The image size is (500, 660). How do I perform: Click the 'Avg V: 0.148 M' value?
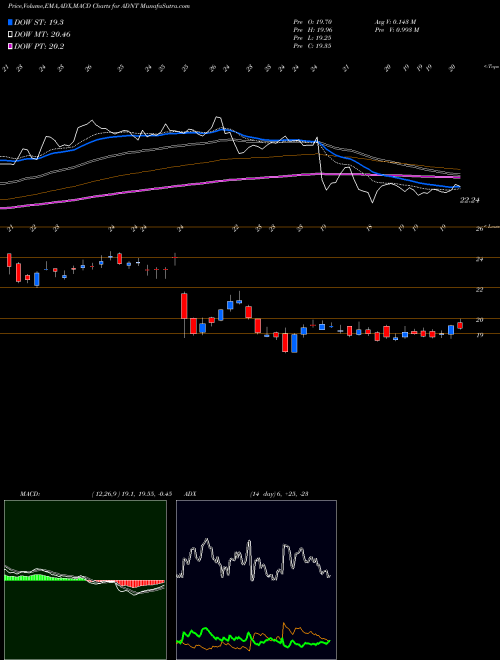[395, 21]
